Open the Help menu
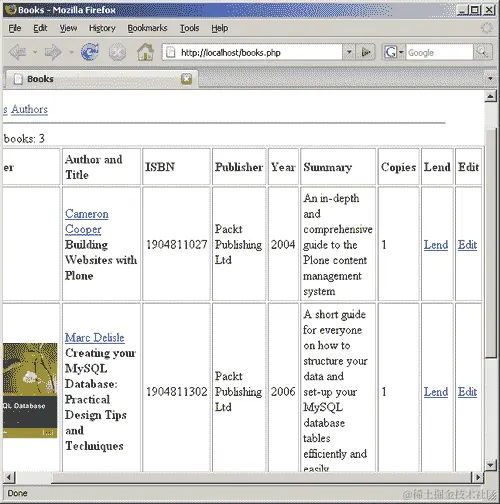500x504 pixels. point(220,28)
